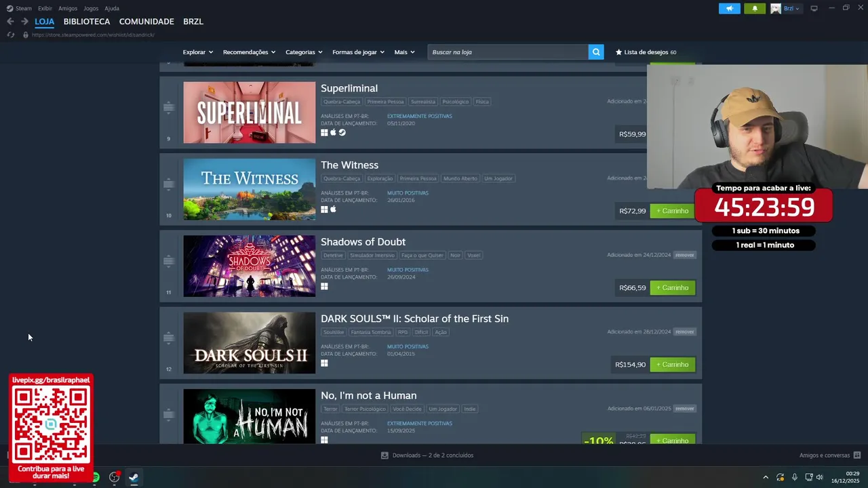The image size is (868, 488).
Task: Click the page URL address text
Action: [x=93, y=35]
